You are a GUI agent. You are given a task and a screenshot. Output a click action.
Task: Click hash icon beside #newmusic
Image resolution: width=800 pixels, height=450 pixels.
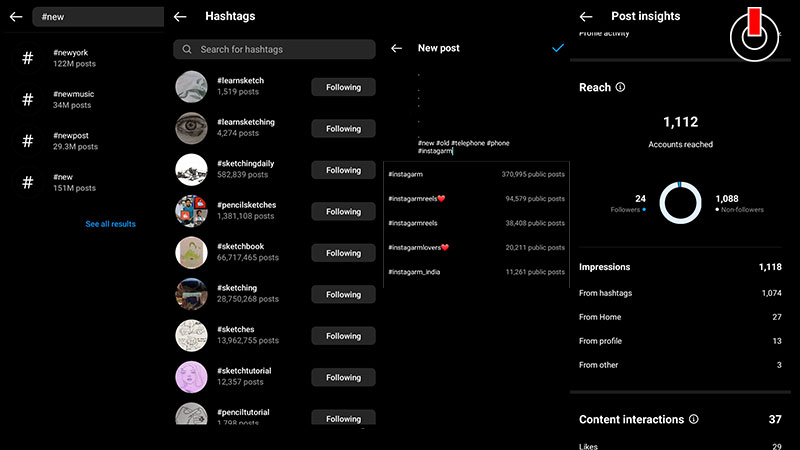28,99
